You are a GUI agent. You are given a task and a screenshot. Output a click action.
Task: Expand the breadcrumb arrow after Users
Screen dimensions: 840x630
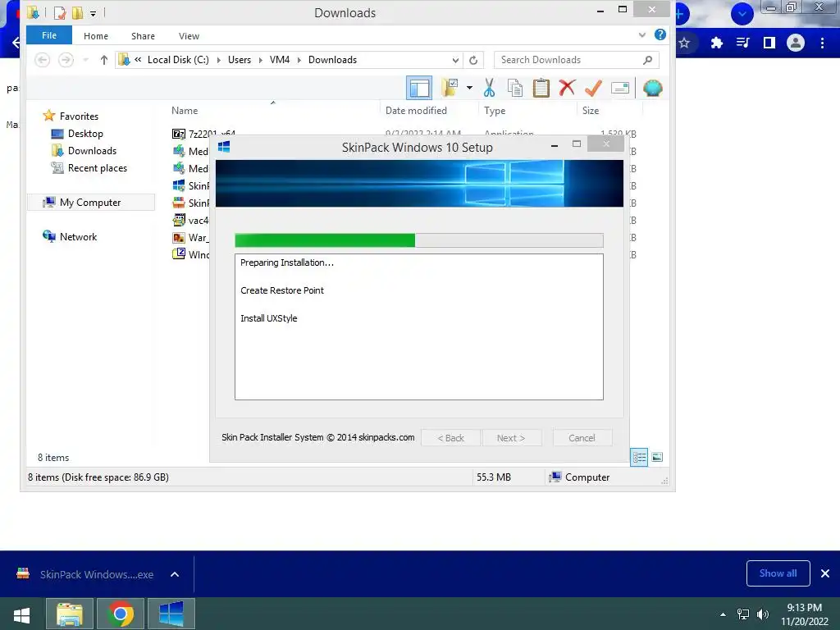click(260, 60)
